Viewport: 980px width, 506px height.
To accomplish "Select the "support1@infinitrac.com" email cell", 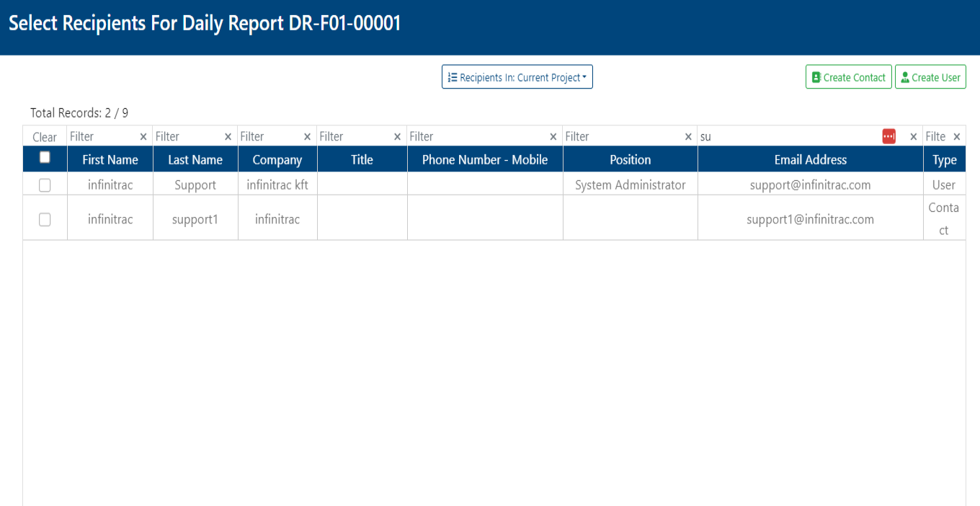I will click(x=811, y=219).
